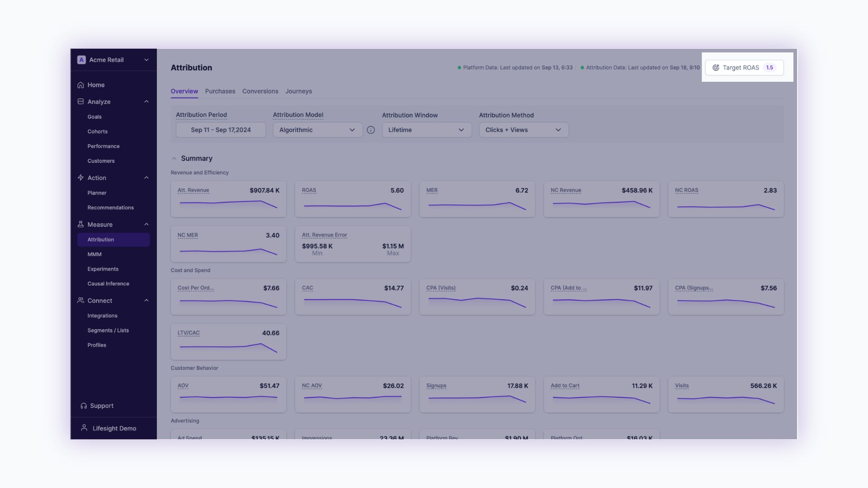
Task: Open Causal Inference in sidebar
Action: pyautogui.click(x=108, y=284)
